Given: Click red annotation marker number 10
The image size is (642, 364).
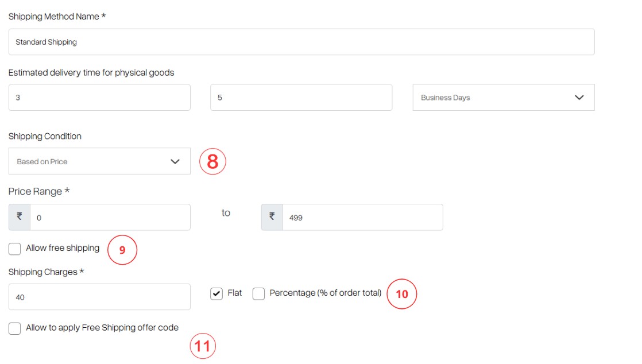Looking at the screenshot, I should pyautogui.click(x=401, y=294).
